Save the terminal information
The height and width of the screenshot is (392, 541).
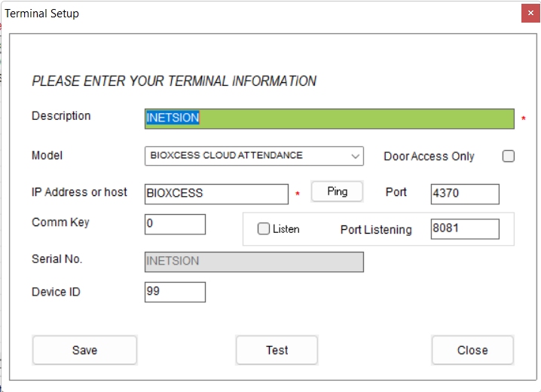click(84, 350)
